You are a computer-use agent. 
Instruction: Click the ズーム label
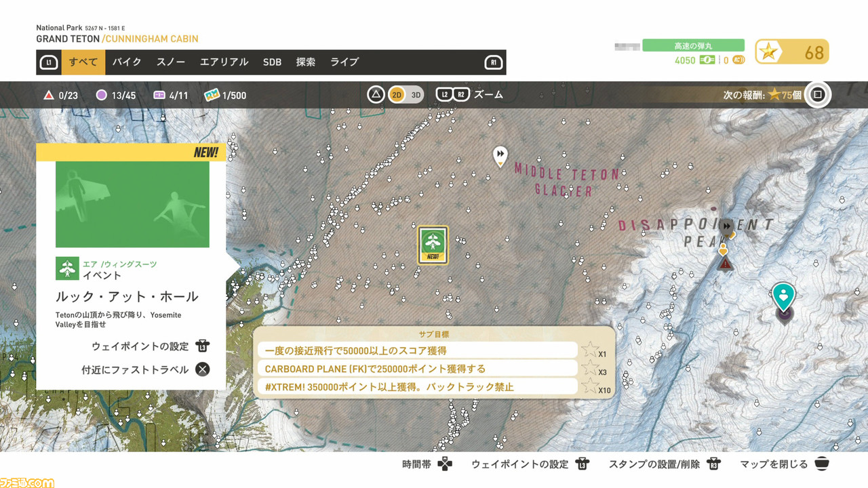click(488, 94)
